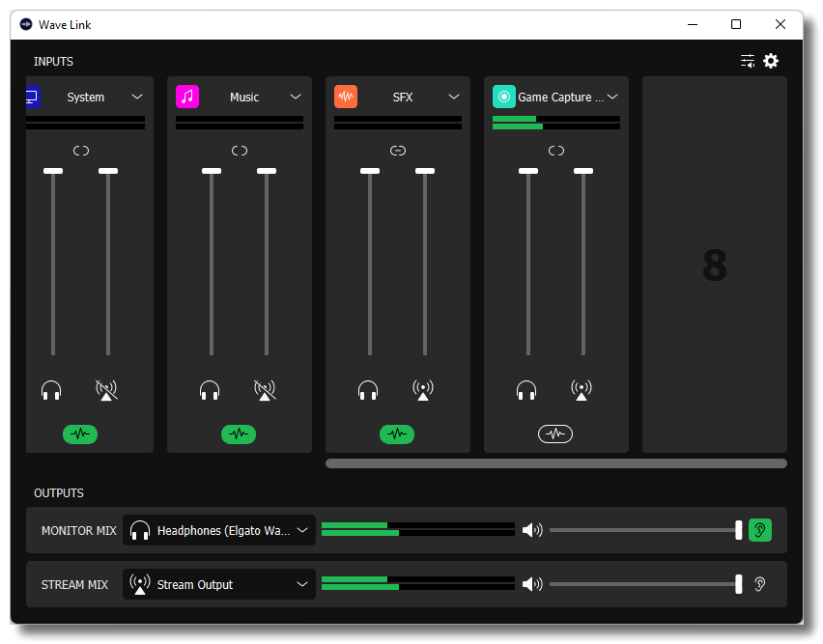Open the Monitor Mix headphones device dropdown
Screen dimensions: 823x644
coord(219,530)
